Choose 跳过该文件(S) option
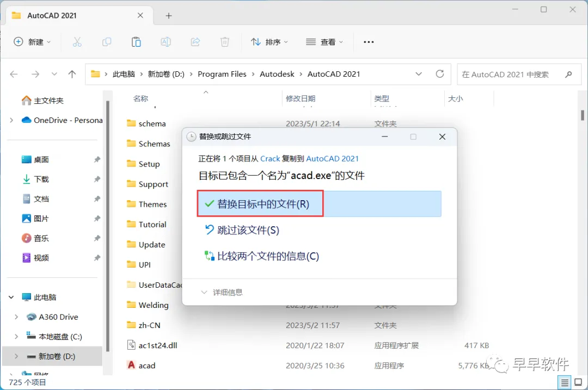 pyautogui.click(x=242, y=230)
